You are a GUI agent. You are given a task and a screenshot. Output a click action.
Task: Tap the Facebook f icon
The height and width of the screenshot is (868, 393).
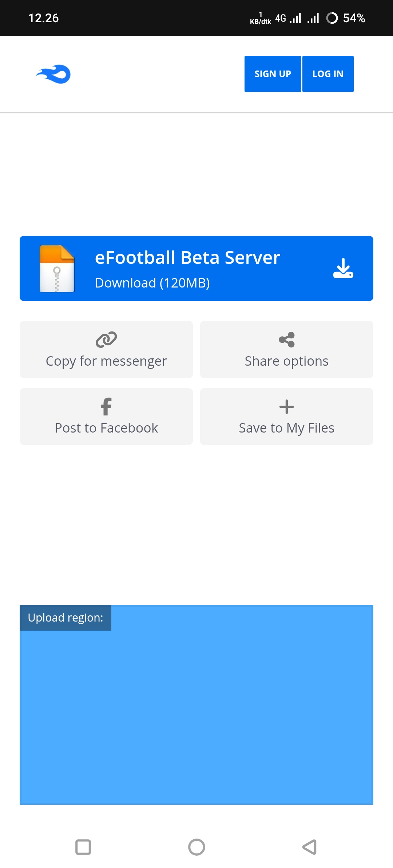[106, 406]
